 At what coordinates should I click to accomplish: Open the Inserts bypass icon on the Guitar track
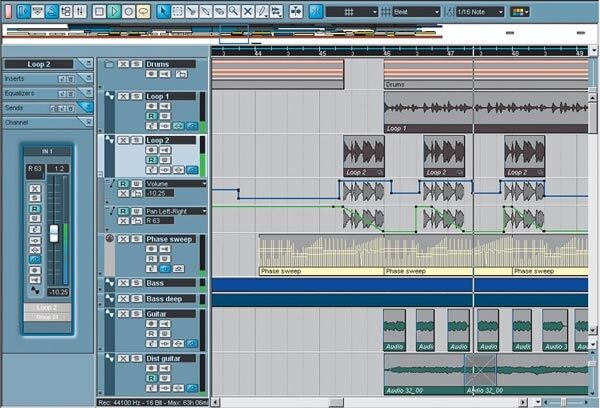tap(165, 344)
